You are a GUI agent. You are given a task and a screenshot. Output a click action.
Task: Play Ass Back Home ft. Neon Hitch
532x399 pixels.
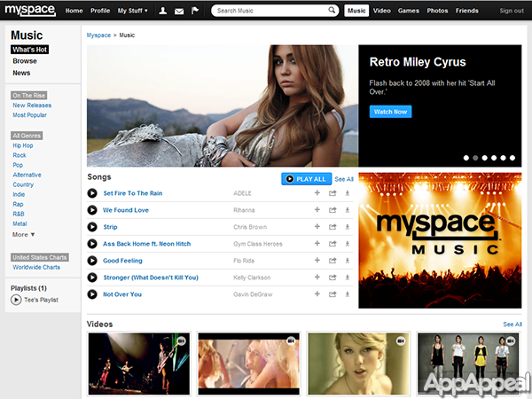tap(92, 244)
